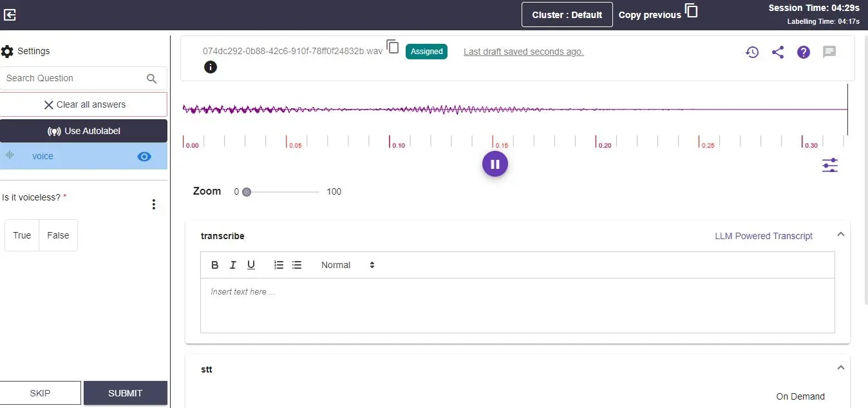
Task: Open the purple help question mark icon
Action: (x=804, y=52)
